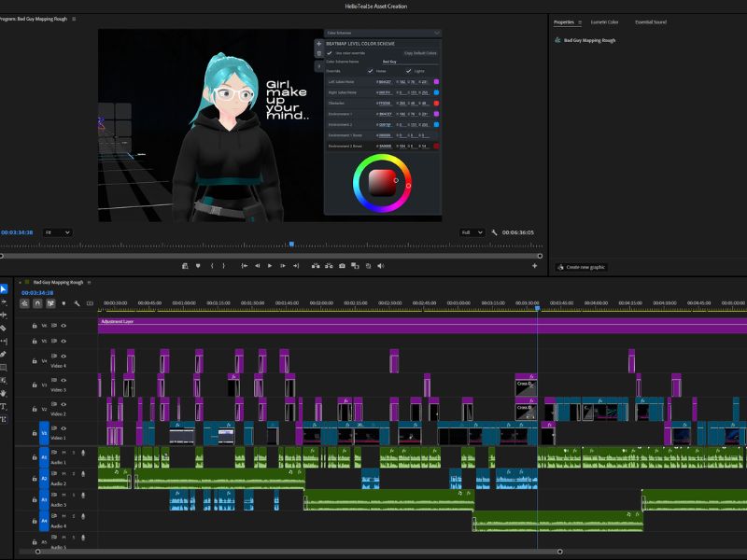Screen dimensions: 747x560
Task: Select the Pen tool
Action: 4,355
